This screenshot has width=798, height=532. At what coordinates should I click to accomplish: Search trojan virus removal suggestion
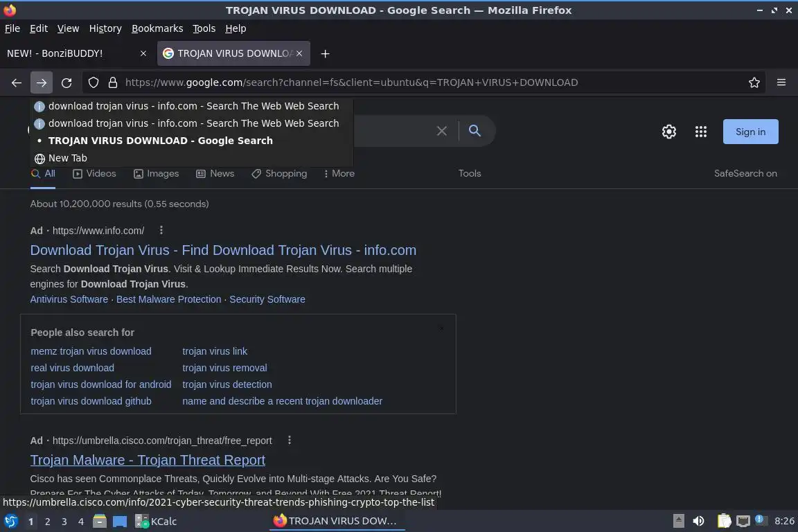pos(224,368)
